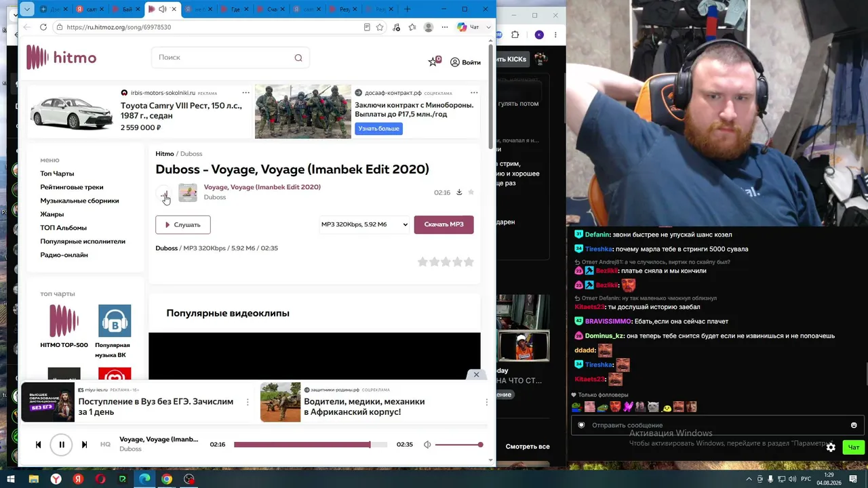
Task: Open the MP3 320Kbps quality dropdown
Action: pos(365,224)
